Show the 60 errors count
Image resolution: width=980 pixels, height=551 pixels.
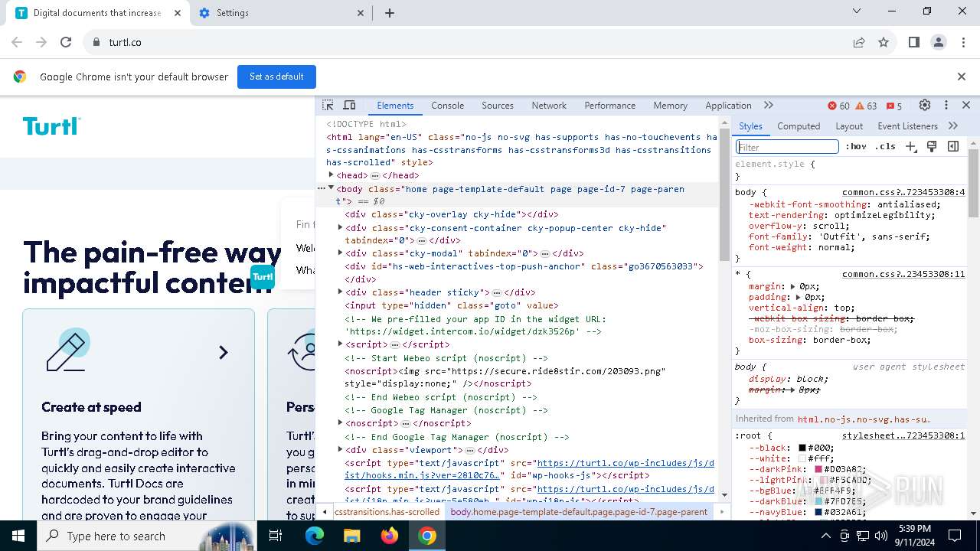point(839,106)
